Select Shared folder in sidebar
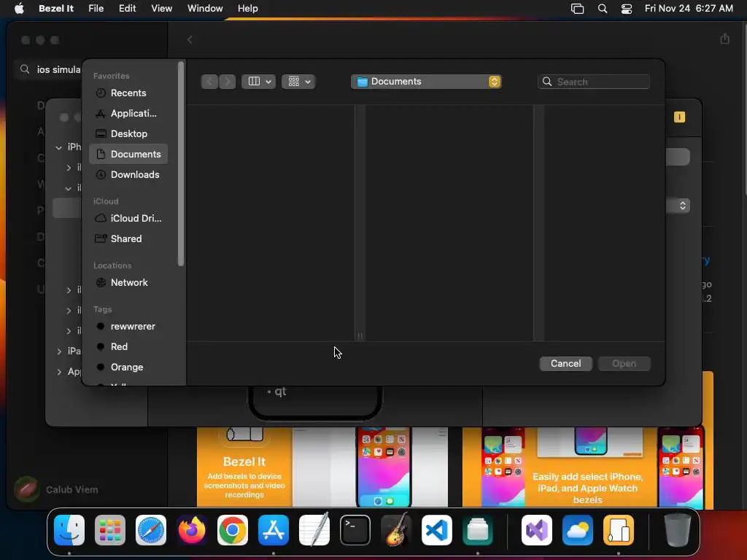The height and width of the screenshot is (560, 747). click(x=128, y=238)
